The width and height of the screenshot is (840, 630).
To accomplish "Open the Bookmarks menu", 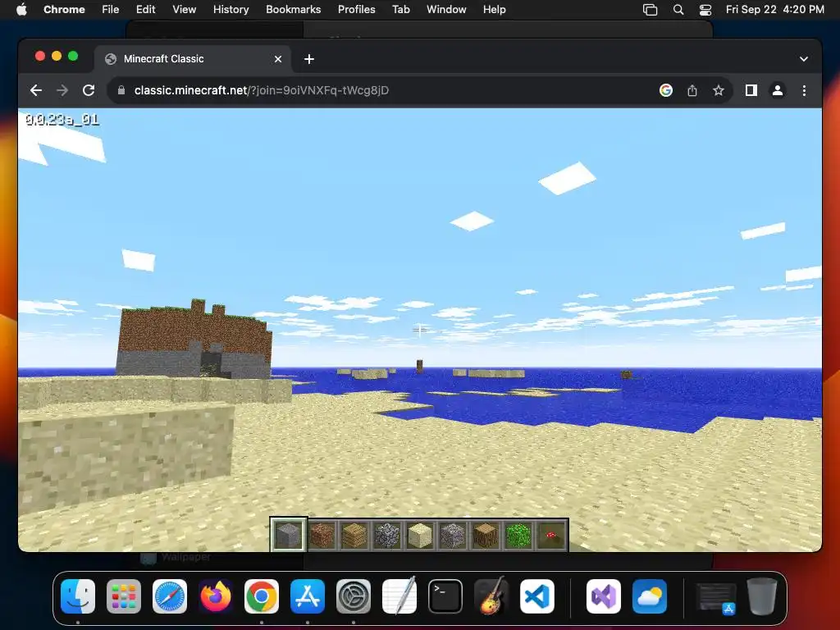I will point(293,10).
